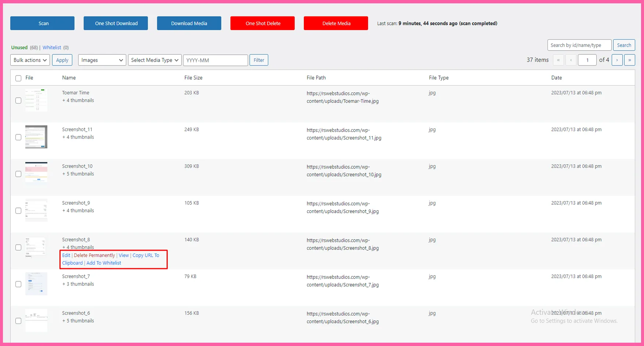Select the Toemar Time row checkbox
This screenshot has height=346, width=644.
pyautogui.click(x=18, y=101)
